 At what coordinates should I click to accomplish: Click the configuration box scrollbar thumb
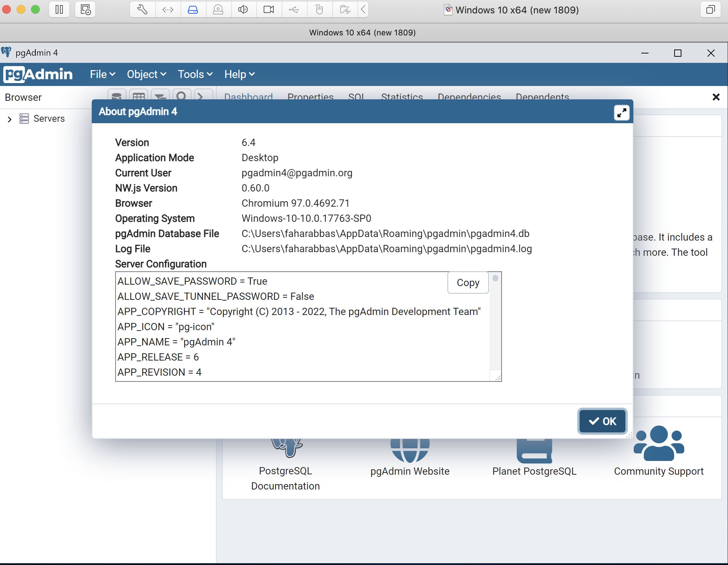(x=495, y=278)
